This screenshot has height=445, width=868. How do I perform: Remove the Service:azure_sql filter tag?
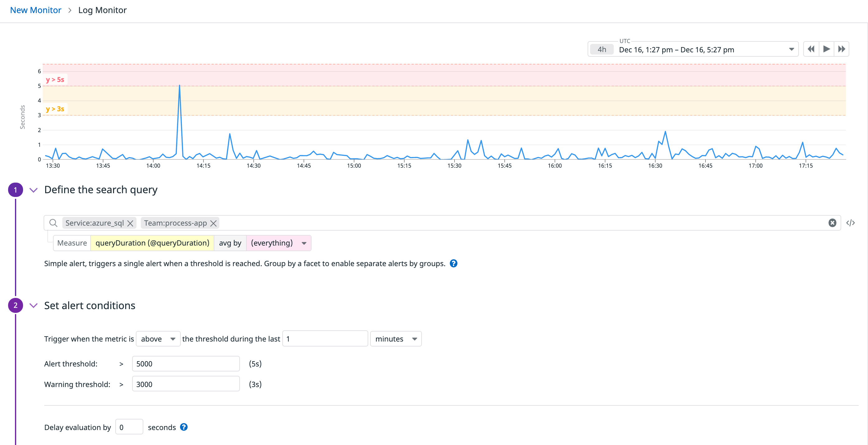pyautogui.click(x=131, y=223)
